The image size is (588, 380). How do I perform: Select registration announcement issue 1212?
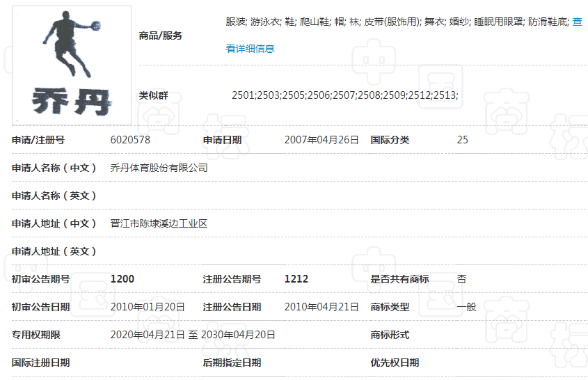point(296,279)
